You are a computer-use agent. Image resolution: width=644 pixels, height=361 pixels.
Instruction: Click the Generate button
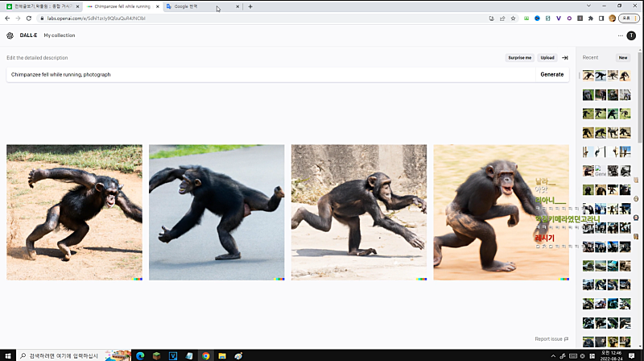[x=552, y=74]
